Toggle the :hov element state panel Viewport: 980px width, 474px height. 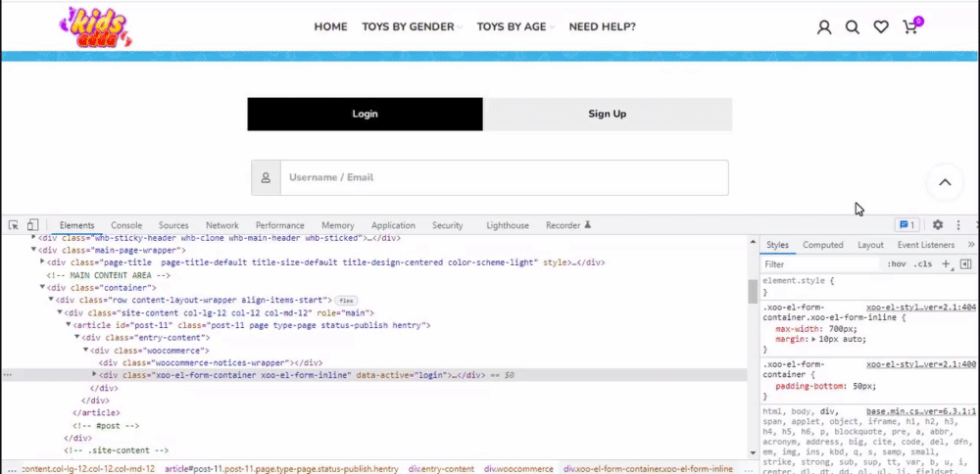click(897, 264)
